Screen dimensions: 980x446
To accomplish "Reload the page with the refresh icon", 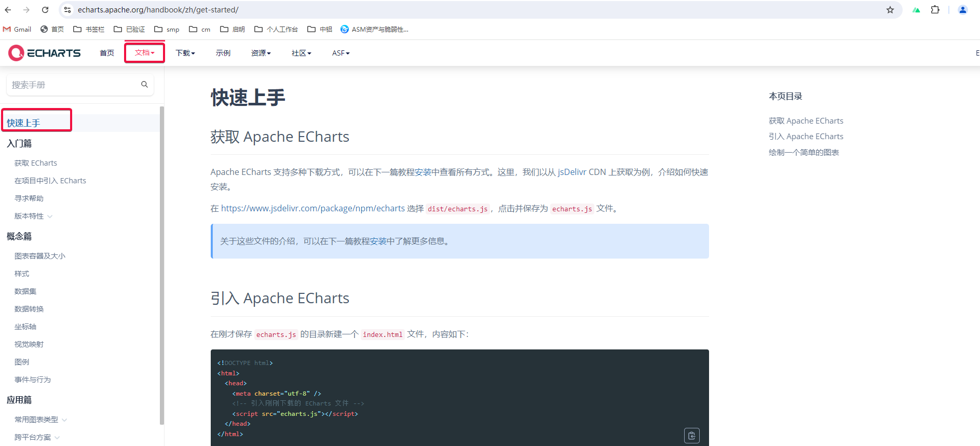I will (x=45, y=10).
